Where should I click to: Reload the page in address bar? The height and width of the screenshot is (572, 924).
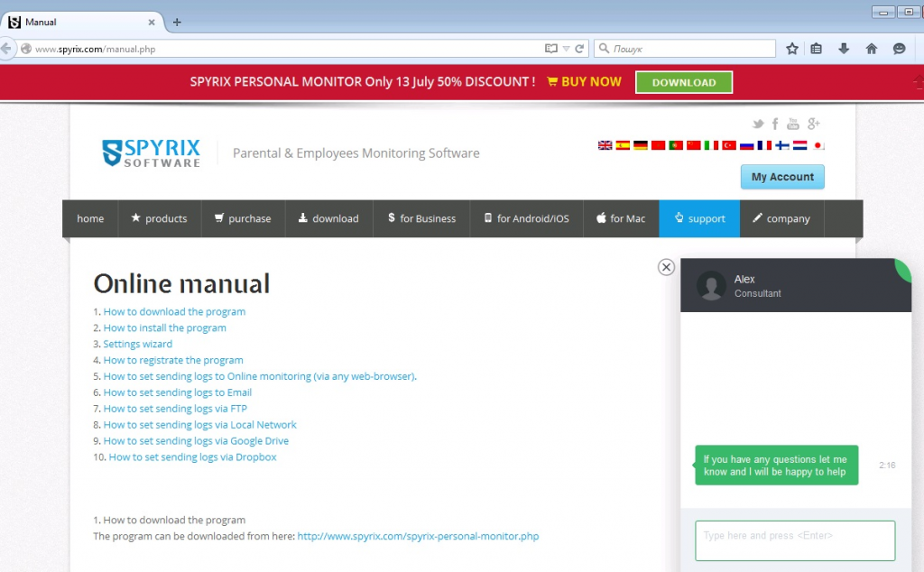pos(579,49)
